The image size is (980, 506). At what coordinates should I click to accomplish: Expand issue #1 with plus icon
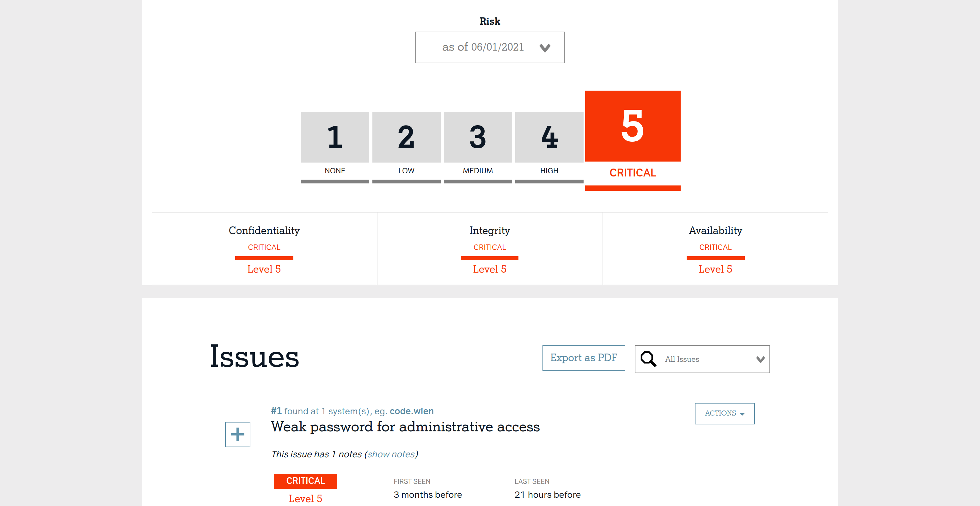point(237,434)
